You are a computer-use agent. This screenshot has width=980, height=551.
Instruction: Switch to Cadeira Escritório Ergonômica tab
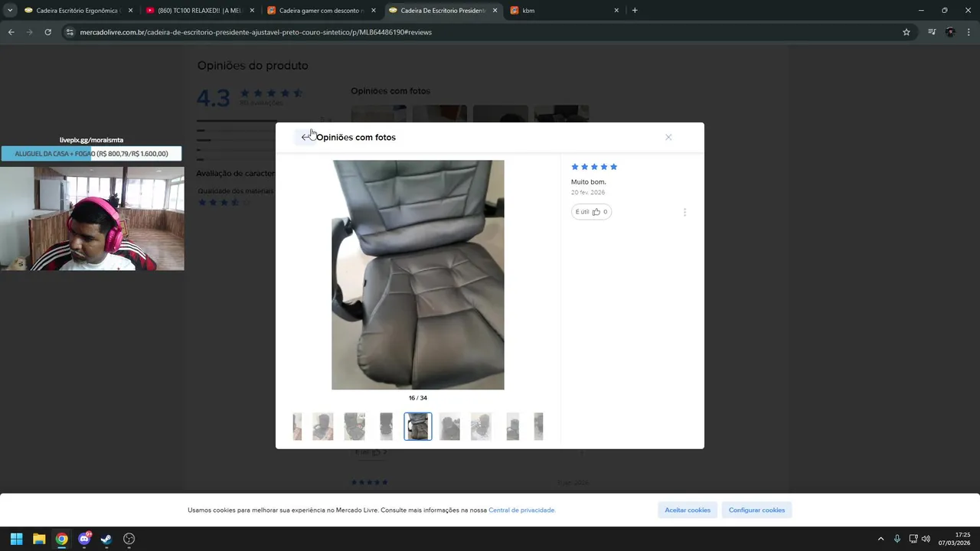pos(77,11)
